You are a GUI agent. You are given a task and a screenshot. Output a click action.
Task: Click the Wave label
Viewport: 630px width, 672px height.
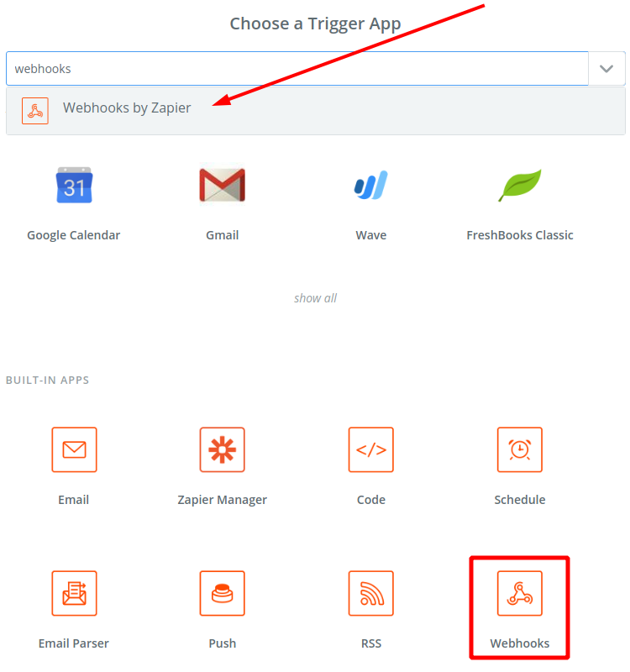(371, 235)
